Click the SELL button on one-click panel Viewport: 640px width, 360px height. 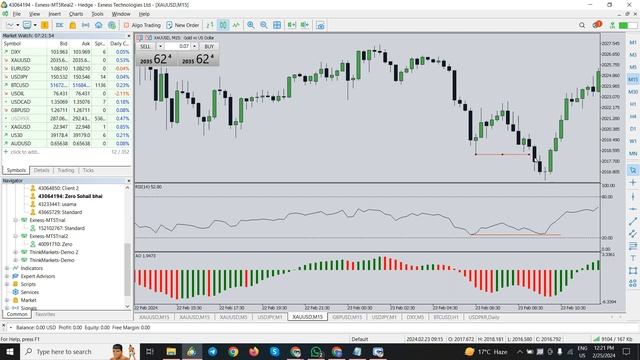coord(145,47)
